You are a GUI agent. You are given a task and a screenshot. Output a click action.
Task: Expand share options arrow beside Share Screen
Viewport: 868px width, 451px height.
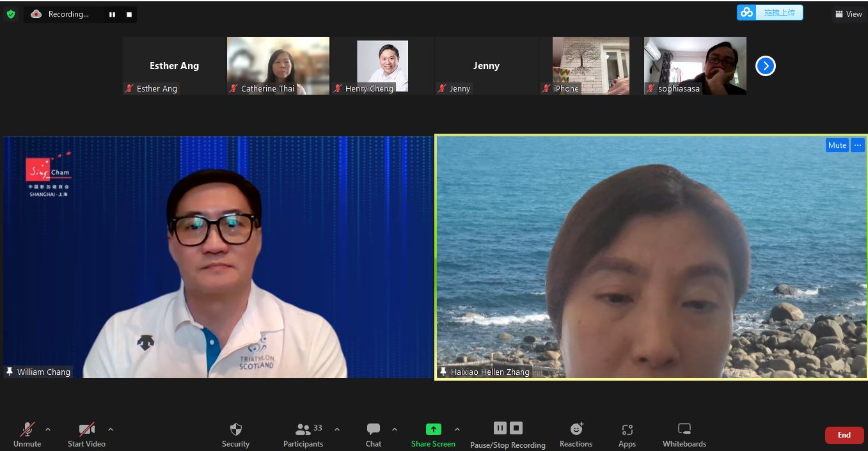(x=457, y=429)
